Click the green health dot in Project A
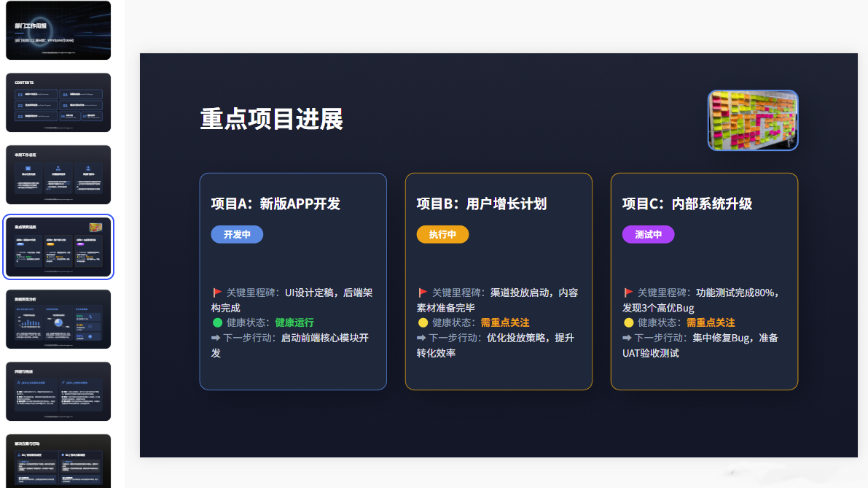The width and height of the screenshot is (868, 488). click(218, 322)
